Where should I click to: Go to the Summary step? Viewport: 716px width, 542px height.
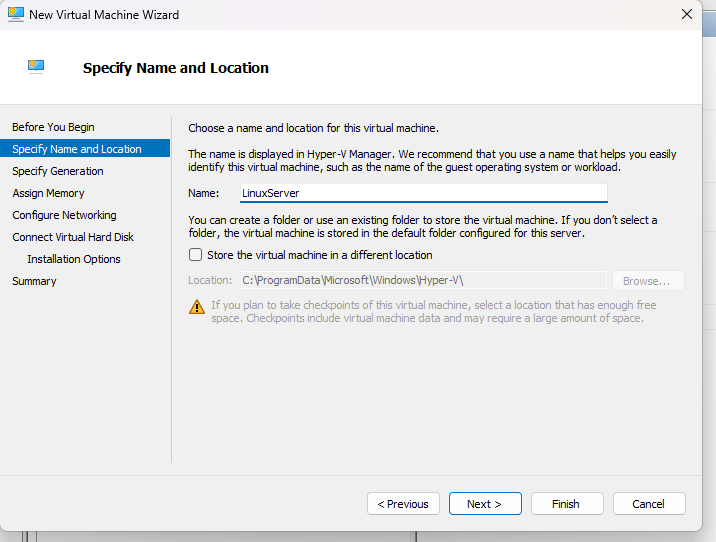coord(34,281)
